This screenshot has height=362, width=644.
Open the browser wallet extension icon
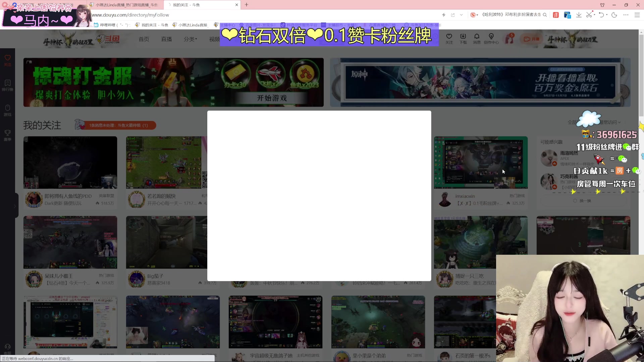click(567, 15)
